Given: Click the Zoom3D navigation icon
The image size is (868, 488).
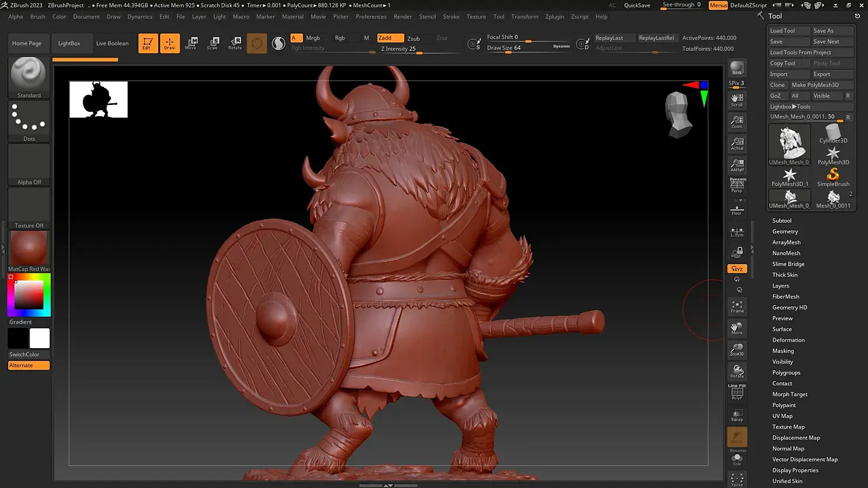Looking at the screenshot, I should (737, 350).
